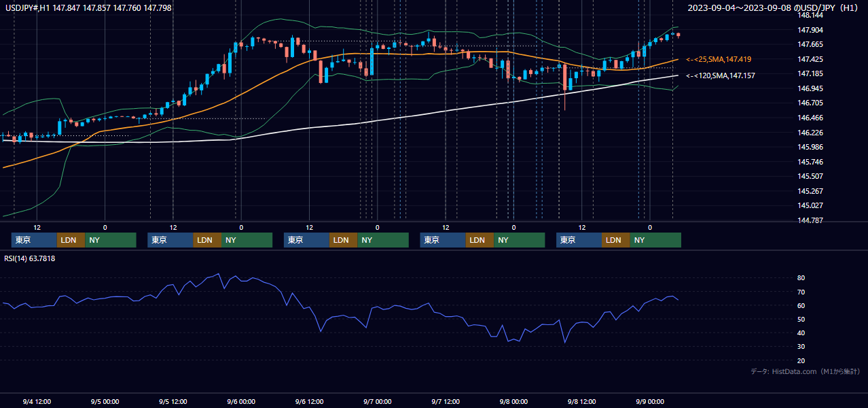868x408 pixels.
Task: Click RSI scale value 70
Action: pyautogui.click(x=801, y=292)
